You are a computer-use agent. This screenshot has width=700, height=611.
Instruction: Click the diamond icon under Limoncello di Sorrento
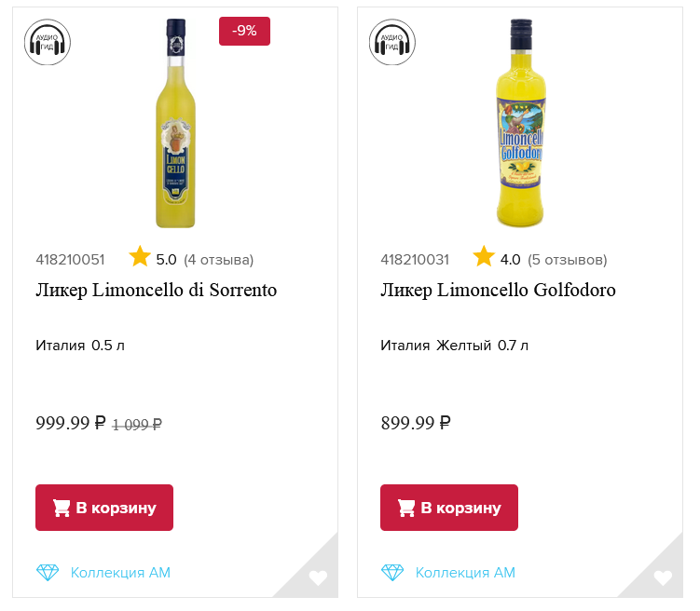click(x=48, y=573)
